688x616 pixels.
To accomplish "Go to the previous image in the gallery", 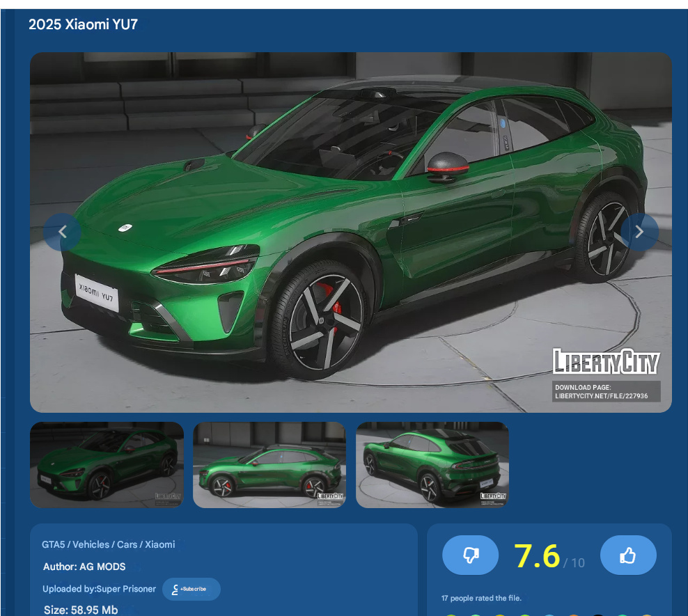I will (62, 232).
